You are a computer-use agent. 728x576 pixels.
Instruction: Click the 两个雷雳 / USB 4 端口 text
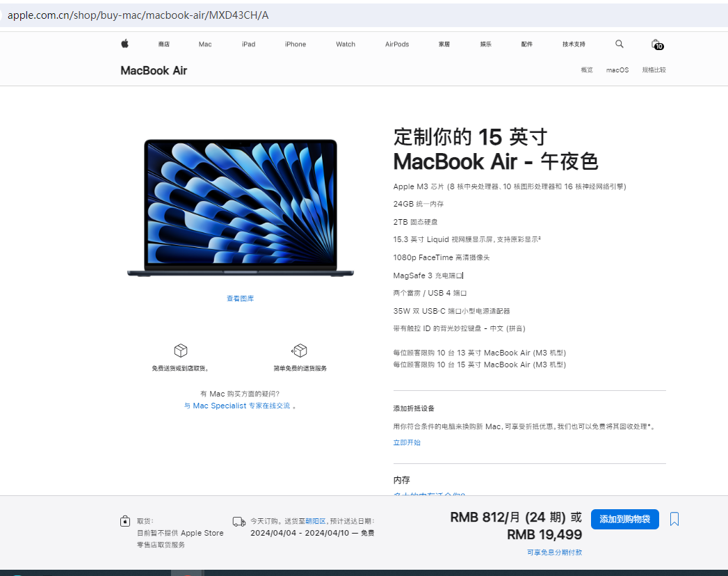pos(430,293)
